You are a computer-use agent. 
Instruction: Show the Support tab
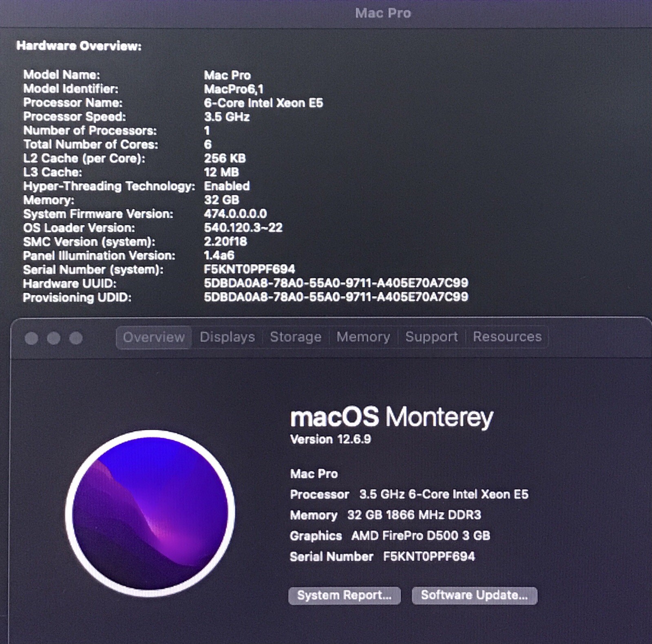tap(431, 337)
